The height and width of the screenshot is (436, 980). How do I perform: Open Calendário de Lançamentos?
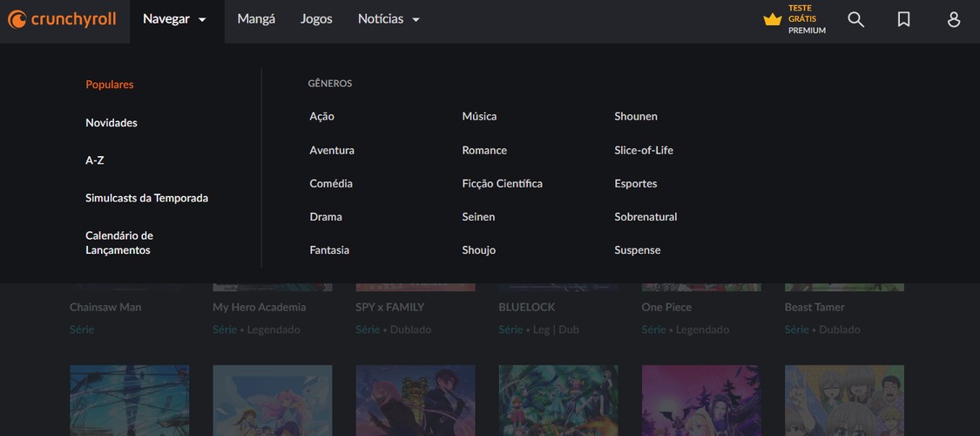(119, 242)
